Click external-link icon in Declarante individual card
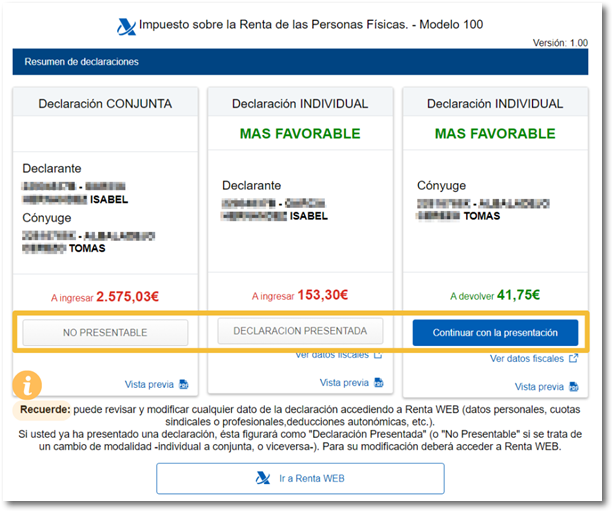 378,355
